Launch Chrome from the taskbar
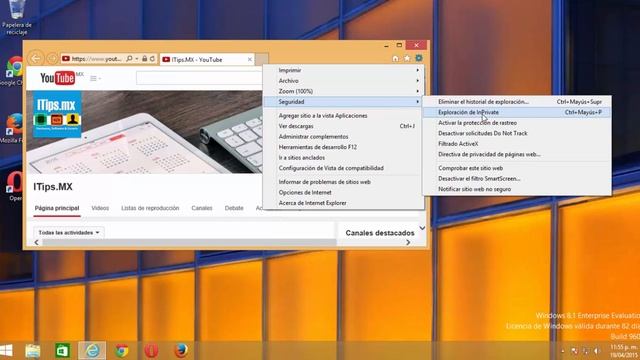Image resolution: width=640 pixels, height=360 pixels. (x=122, y=351)
